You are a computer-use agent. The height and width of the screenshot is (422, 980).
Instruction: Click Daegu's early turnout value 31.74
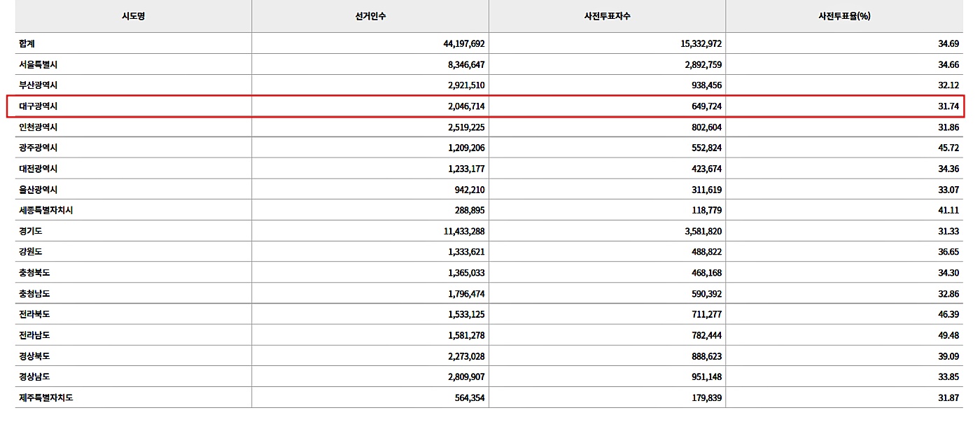(x=948, y=106)
